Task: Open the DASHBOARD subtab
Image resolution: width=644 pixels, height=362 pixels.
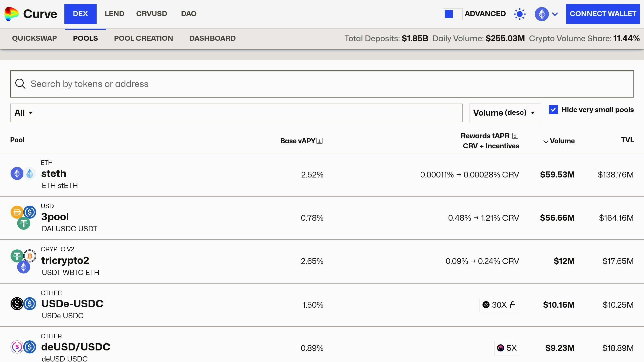Action: (213, 38)
